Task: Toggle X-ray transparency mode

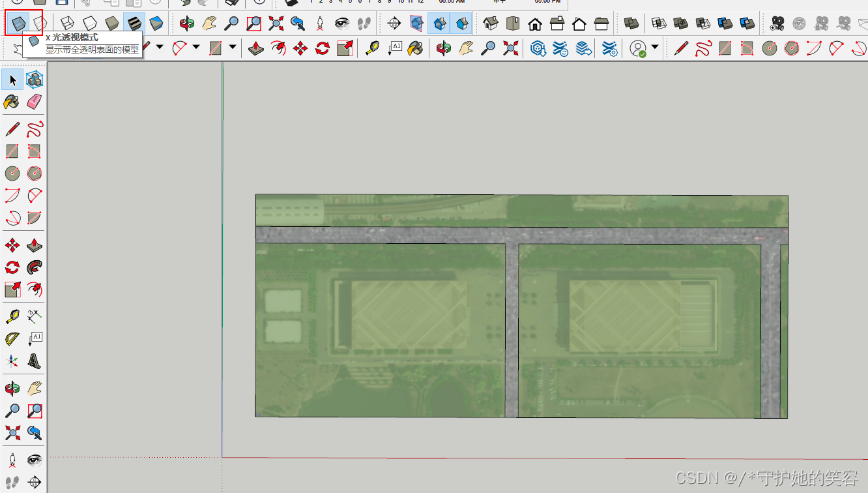Action: click(18, 24)
